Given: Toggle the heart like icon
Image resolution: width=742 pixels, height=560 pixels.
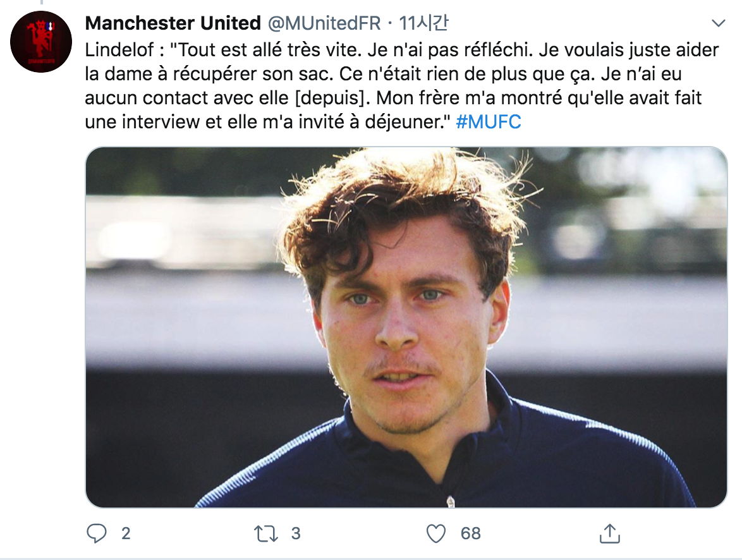Looking at the screenshot, I should (x=436, y=533).
